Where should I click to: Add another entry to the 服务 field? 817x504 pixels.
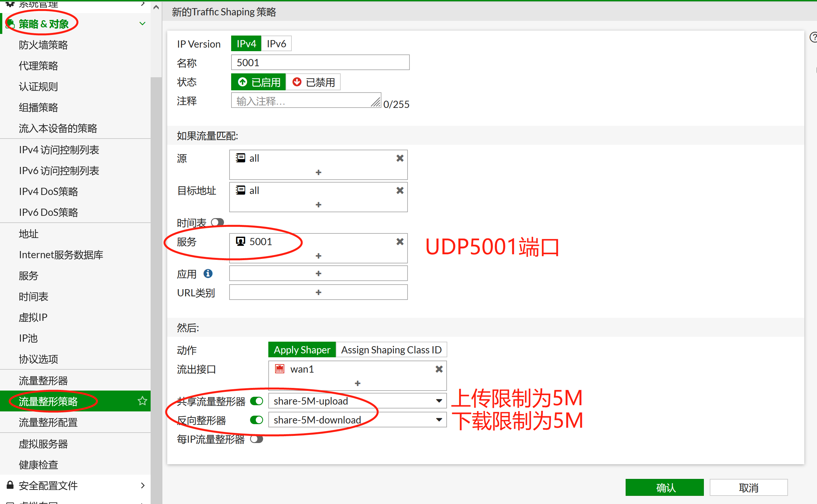(x=318, y=256)
